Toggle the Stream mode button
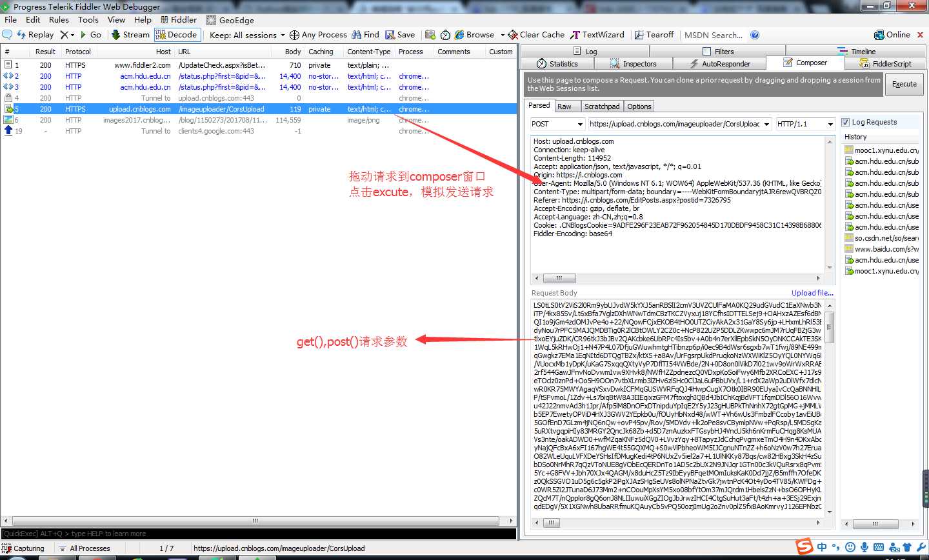 tap(130, 35)
